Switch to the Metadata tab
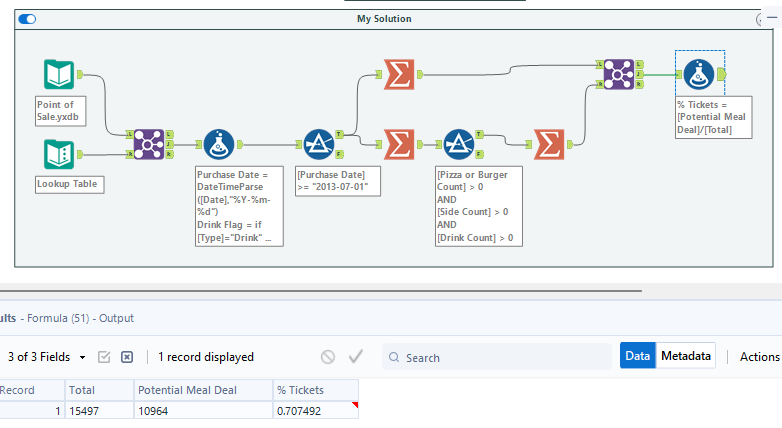The image size is (782, 428). pyautogui.click(x=686, y=356)
